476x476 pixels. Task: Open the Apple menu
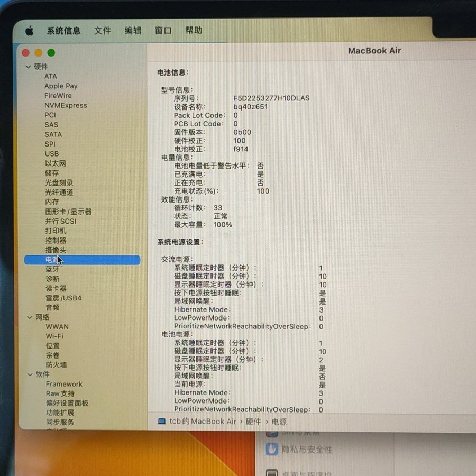coord(30,31)
